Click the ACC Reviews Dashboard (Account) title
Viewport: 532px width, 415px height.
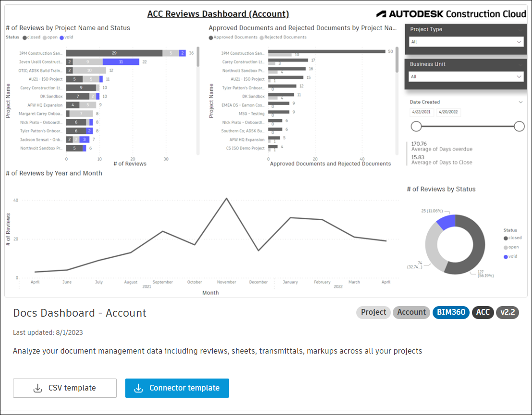(x=218, y=14)
